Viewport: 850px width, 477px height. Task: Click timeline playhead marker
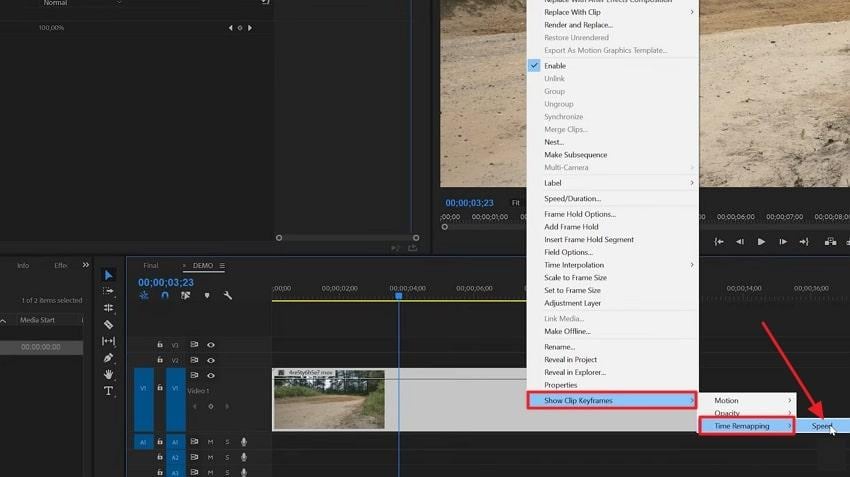[398, 295]
